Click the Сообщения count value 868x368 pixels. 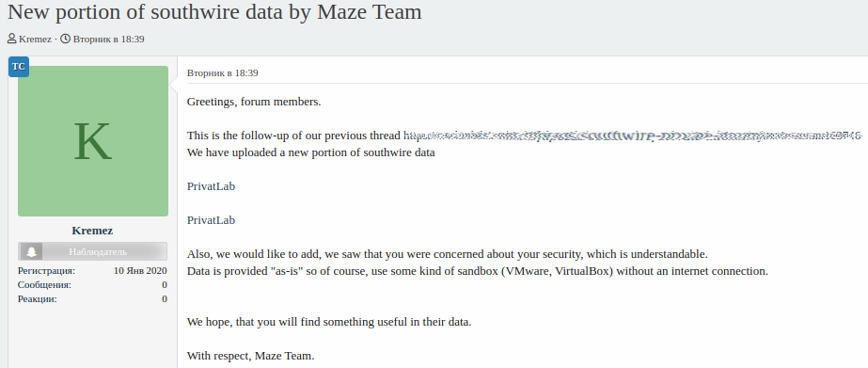point(165,285)
